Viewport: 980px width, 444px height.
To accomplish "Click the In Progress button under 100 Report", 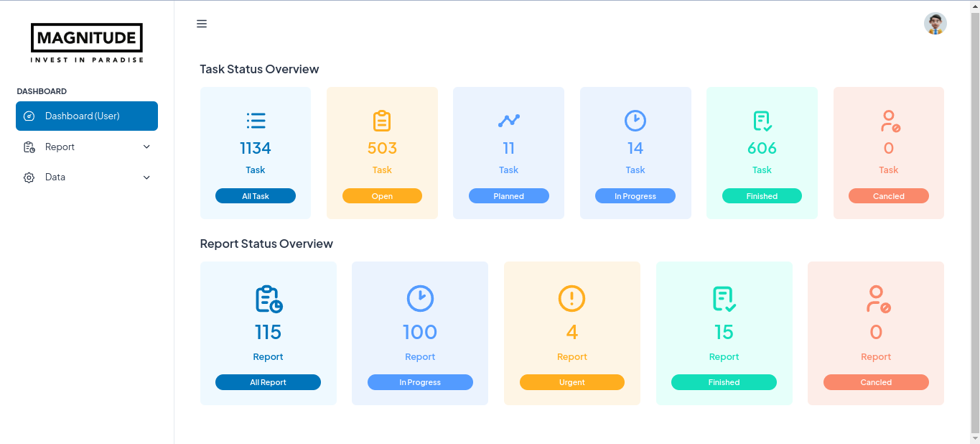I will pos(420,382).
